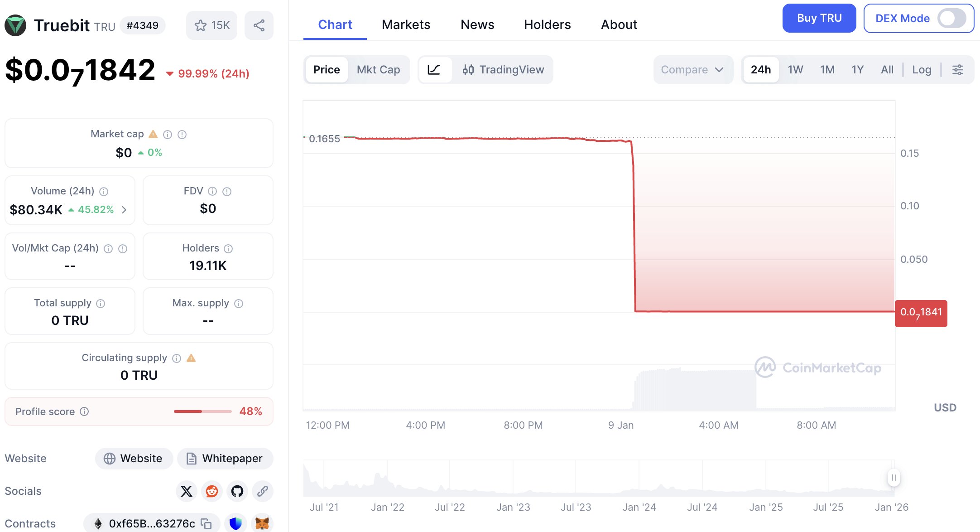The image size is (980, 532).
Task: Grab the timeline range slider handle
Action: 894,478
